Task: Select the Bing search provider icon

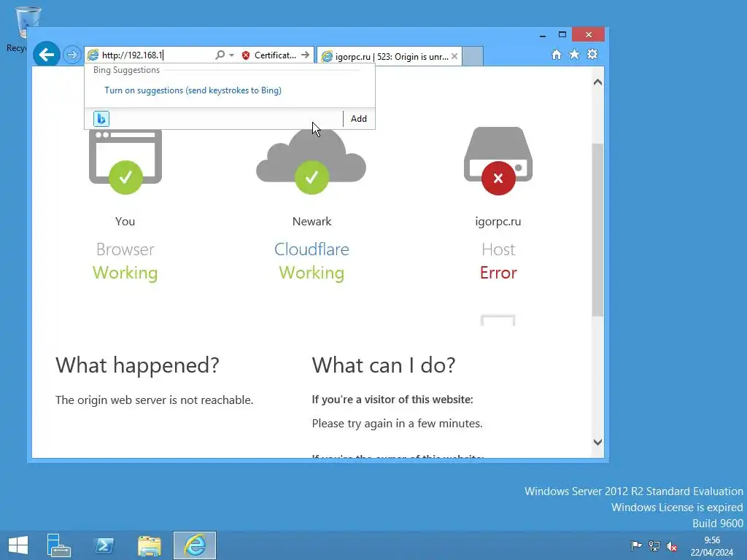Action: 101,119
